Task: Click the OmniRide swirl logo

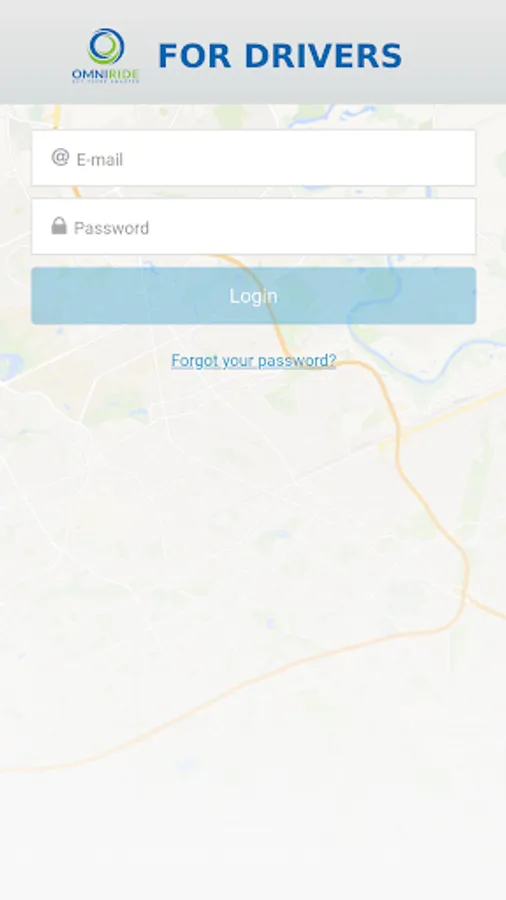Action: [106, 46]
